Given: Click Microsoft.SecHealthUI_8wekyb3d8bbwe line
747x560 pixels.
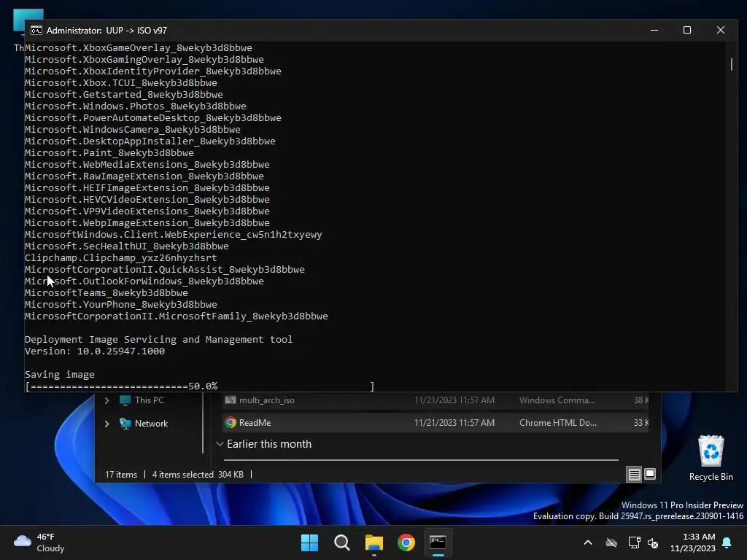Looking at the screenshot, I should pos(127,246).
